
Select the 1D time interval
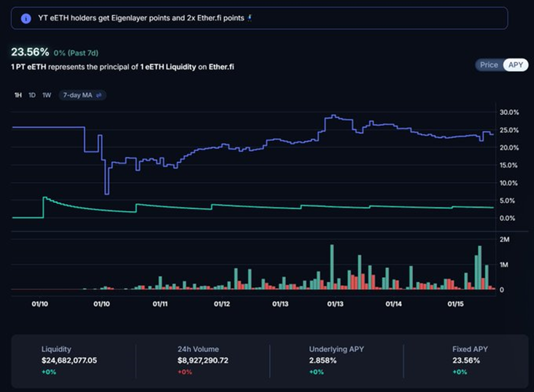(32, 95)
